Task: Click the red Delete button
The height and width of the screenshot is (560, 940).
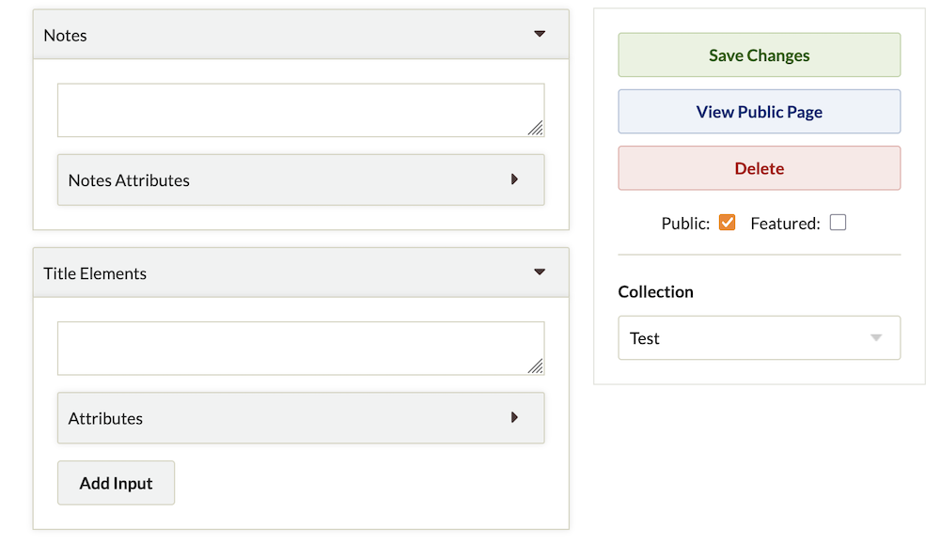Action: (759, 168)
